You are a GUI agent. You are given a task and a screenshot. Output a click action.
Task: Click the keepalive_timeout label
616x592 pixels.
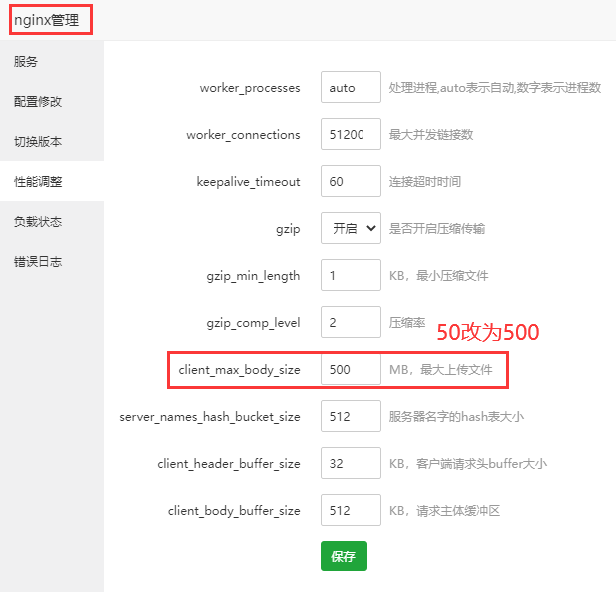click(248, 182)
